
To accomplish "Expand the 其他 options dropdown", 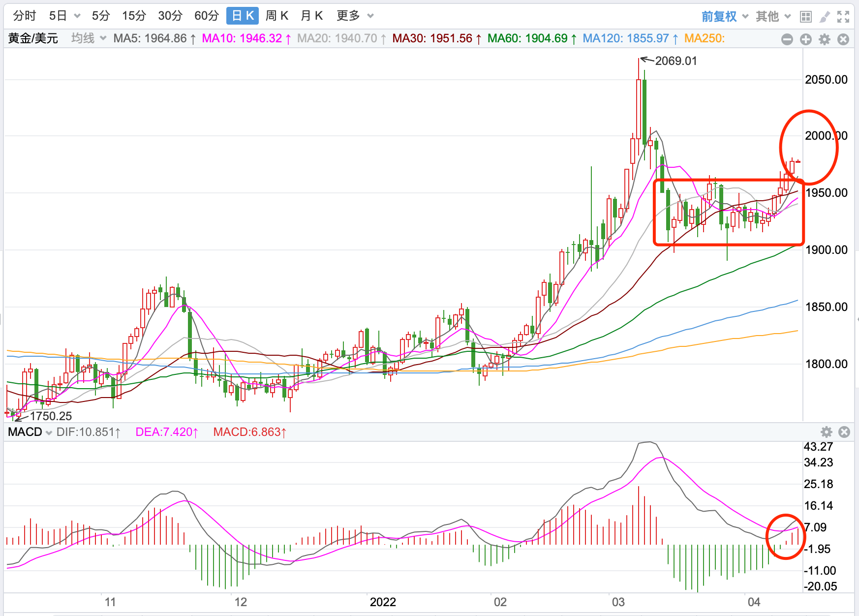I will pyautogui.click(x=773, y=17).
